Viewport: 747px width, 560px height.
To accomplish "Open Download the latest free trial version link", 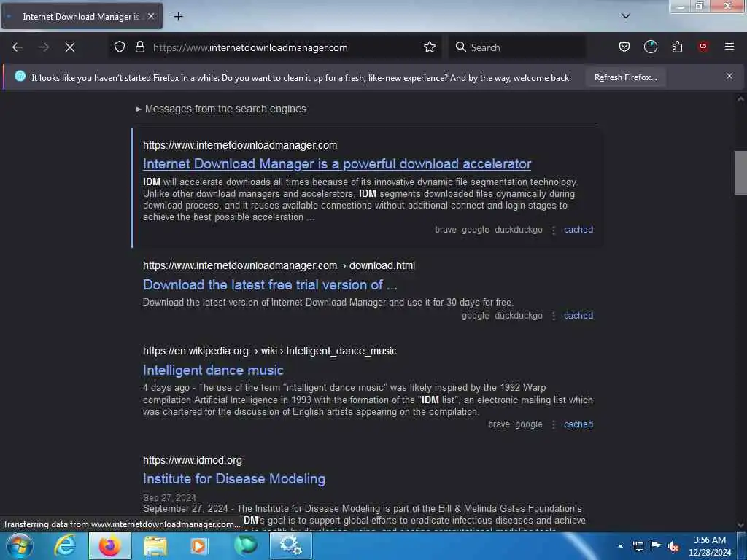I will tap(270, 285).
